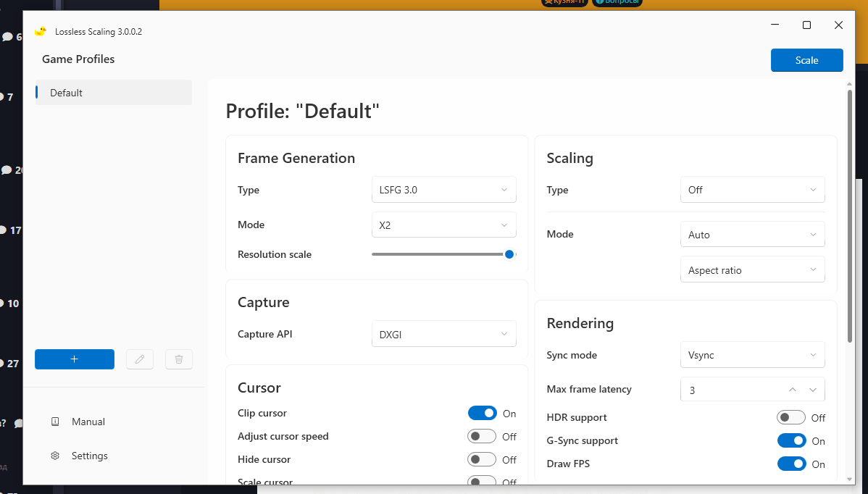Open Scaling Type dropdown showing Off
Image resolution: width=868 pixels, height=494 pixels.
pyautogui.click(x=752, y=190)
